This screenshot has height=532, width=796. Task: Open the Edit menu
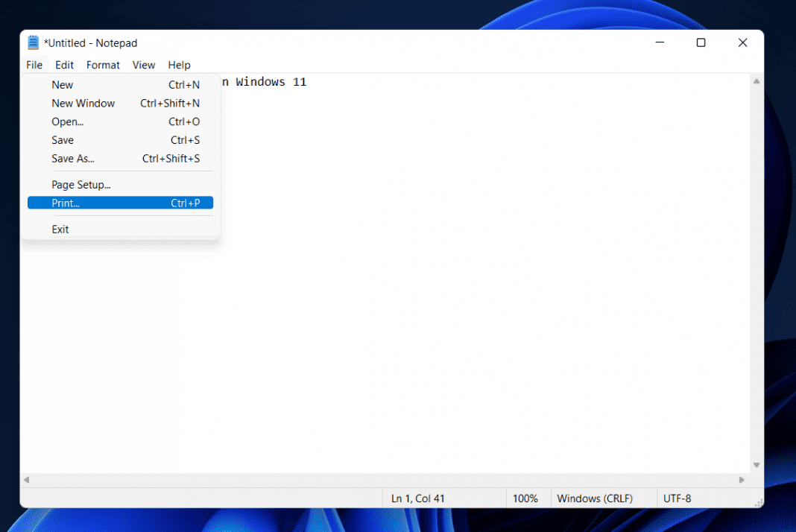click(x=64, y=65)
